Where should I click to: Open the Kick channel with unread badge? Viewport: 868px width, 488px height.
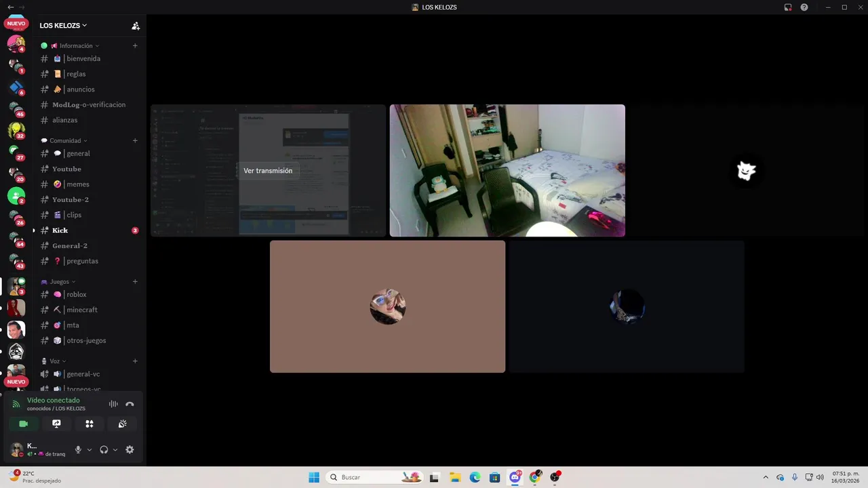[x=90, y=230]
